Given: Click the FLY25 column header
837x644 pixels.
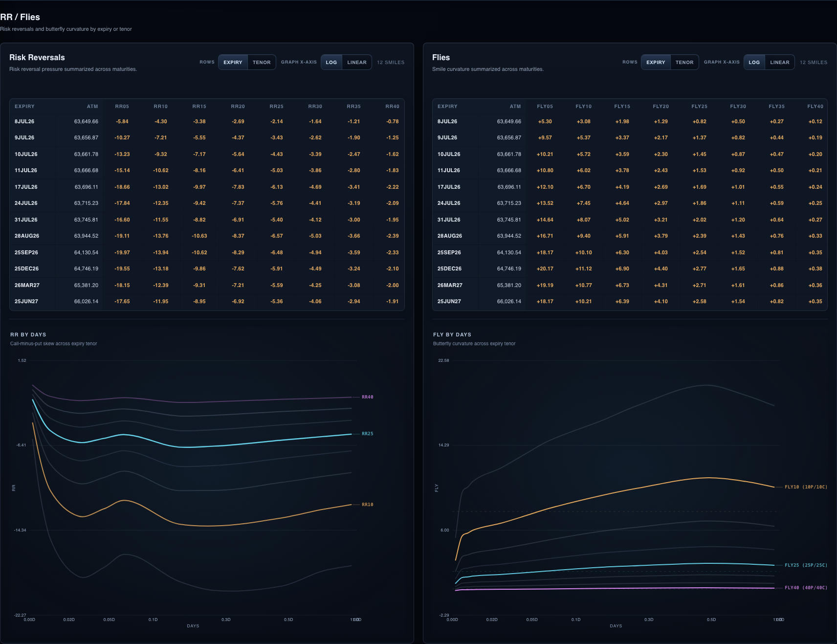Looking at the screenshot, I should pos(700,106).
